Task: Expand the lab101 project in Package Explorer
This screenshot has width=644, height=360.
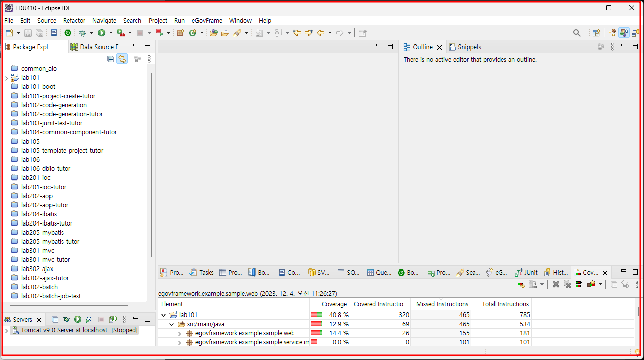Action: 6,78
